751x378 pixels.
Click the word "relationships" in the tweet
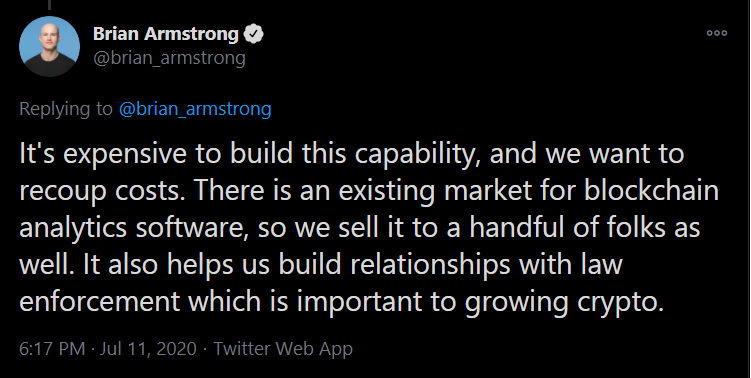430,265
